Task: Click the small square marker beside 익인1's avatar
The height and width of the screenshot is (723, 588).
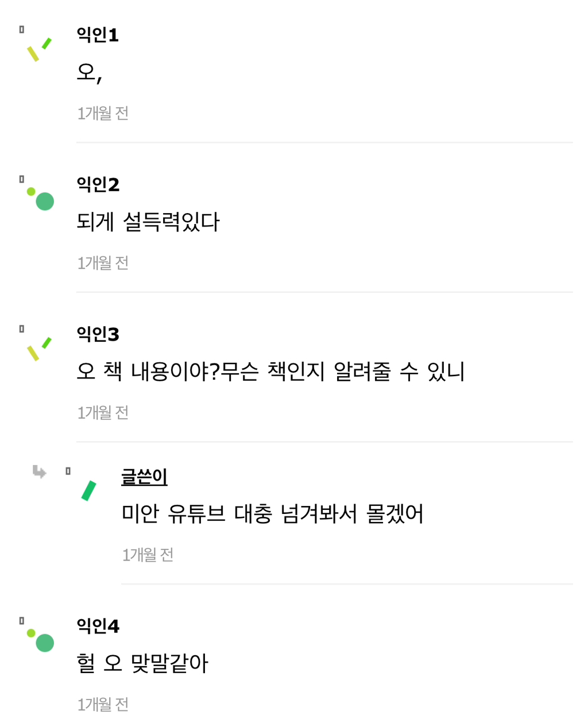Action: click(x=22, y=29)
